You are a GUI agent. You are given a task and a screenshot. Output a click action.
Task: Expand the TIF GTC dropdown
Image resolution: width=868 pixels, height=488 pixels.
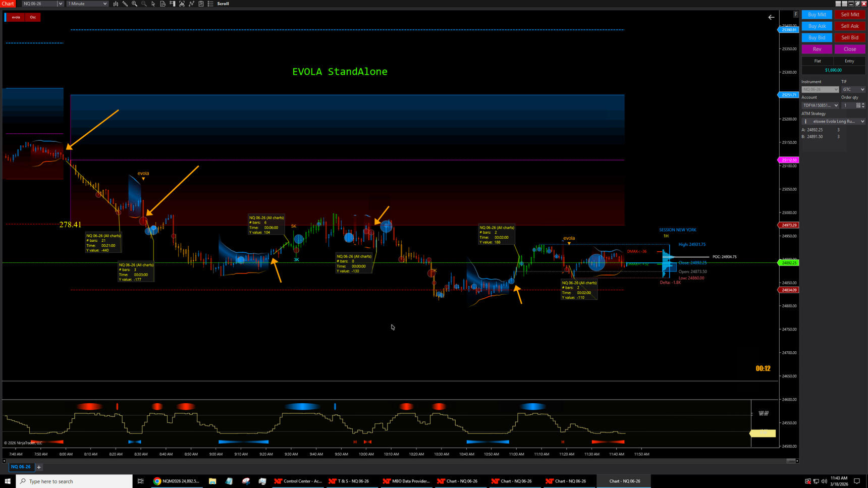pos(853,89)
